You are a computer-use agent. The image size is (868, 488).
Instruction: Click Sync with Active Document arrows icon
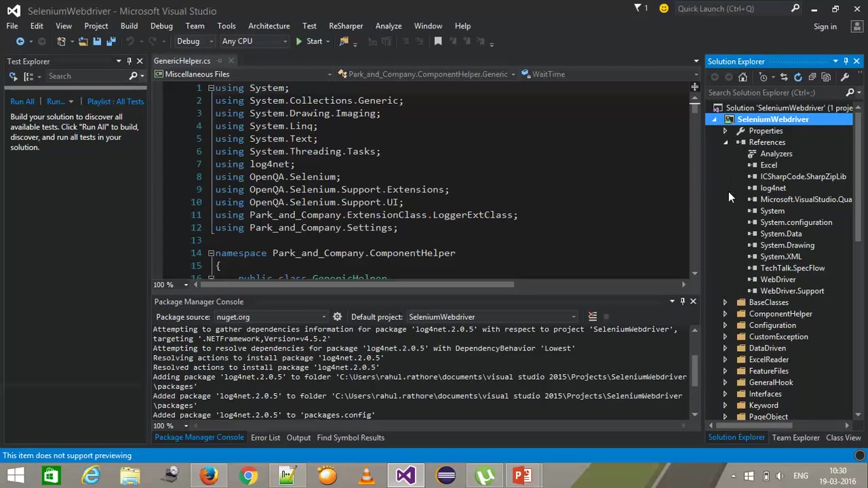tap(784, 77)
